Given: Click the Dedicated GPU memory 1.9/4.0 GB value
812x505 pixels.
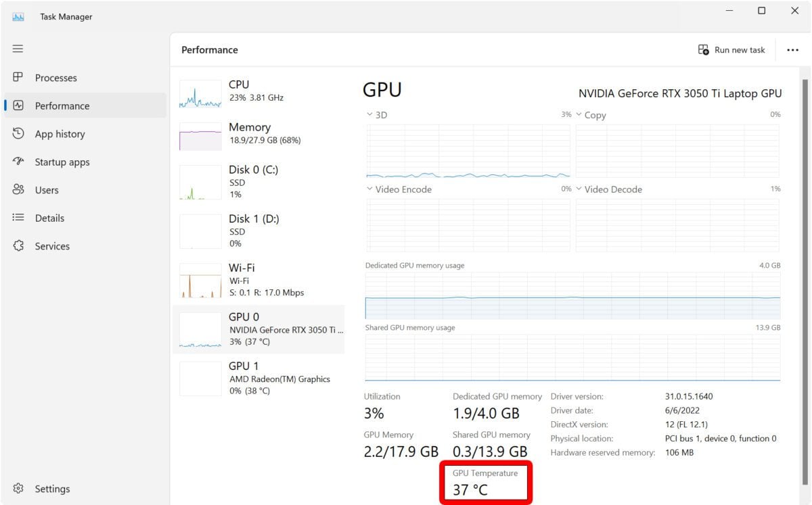Looking at the screenshot, I should [486, 413].
